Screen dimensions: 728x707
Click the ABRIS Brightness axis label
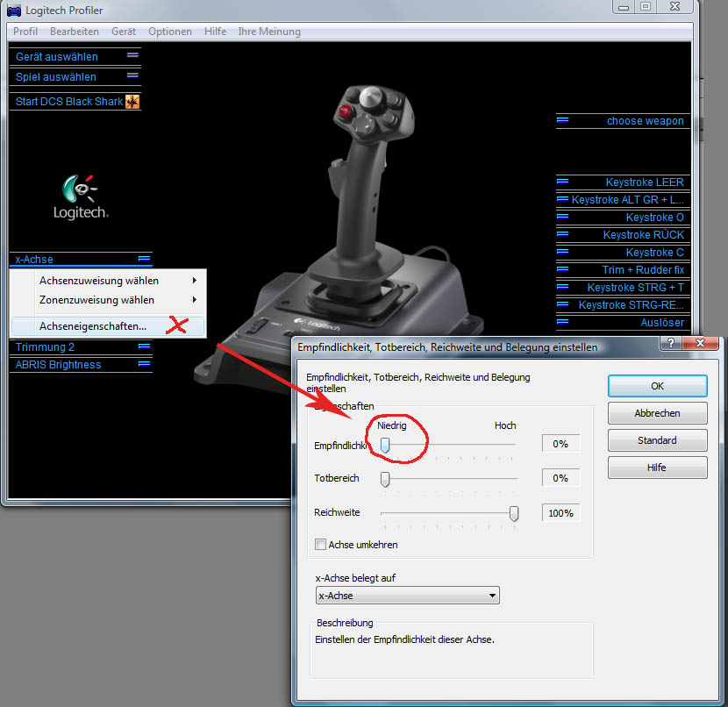coord(58,364)
